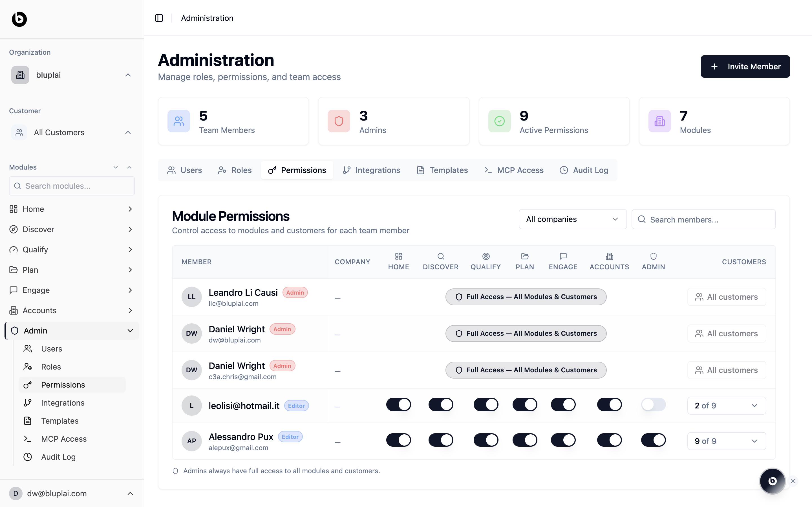Disable Home access for Alessandro Pux
Viewport: 812px width, 507px height.
point(398,440)
